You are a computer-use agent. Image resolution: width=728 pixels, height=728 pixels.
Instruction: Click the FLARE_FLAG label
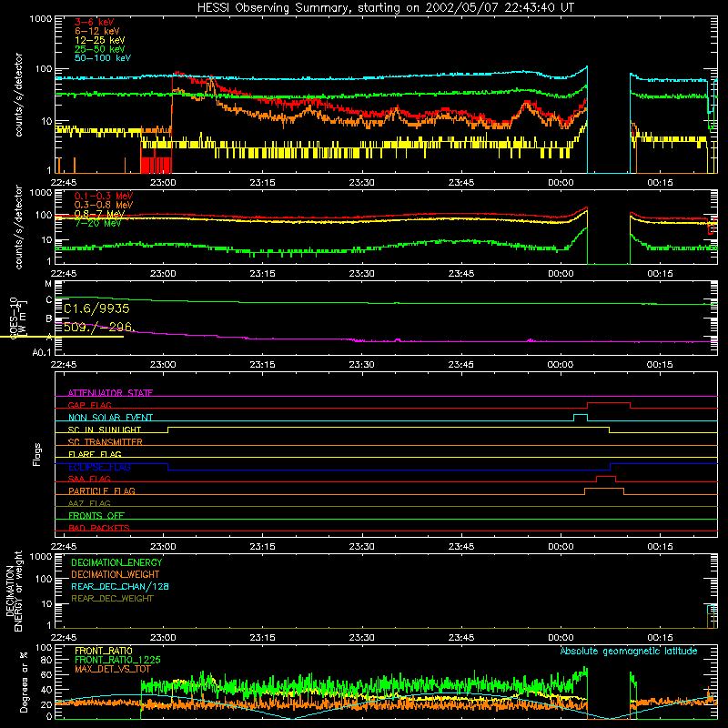pos(95,454)
